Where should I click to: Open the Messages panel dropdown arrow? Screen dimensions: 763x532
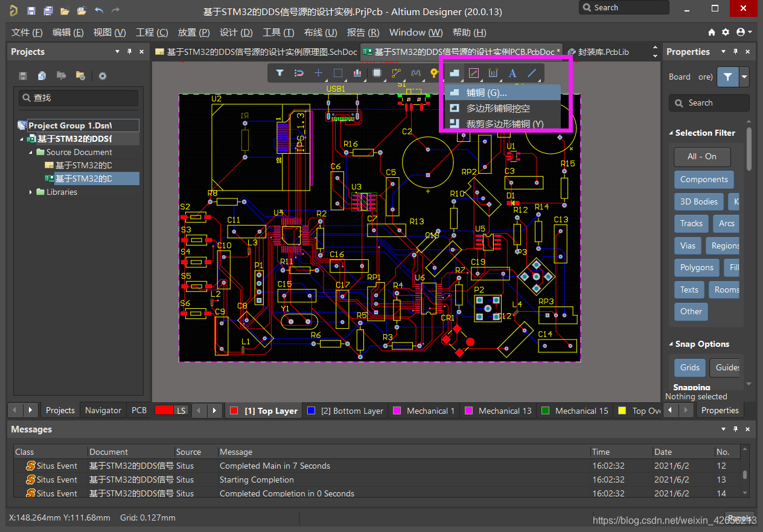723,429
